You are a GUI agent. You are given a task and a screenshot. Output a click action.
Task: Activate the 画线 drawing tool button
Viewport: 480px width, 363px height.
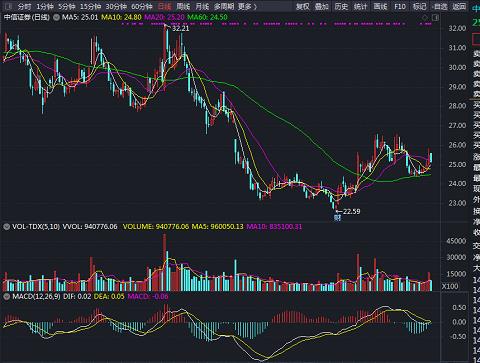[380, 7]
